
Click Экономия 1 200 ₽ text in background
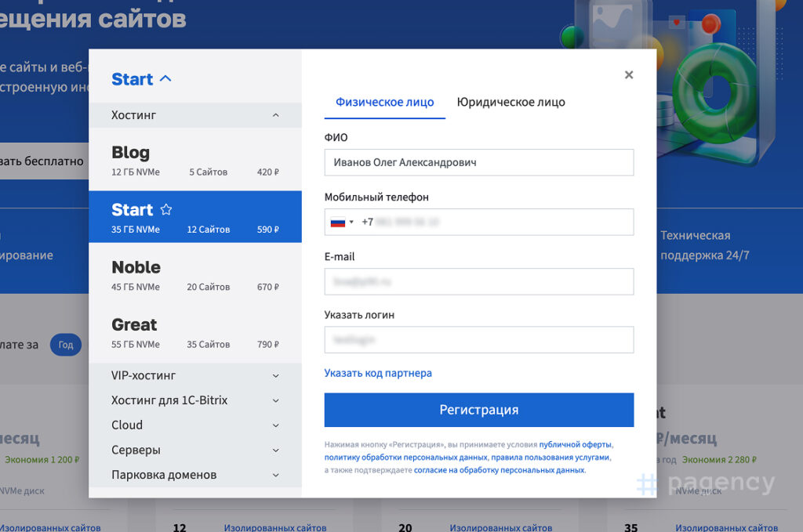tap(42, 460)
